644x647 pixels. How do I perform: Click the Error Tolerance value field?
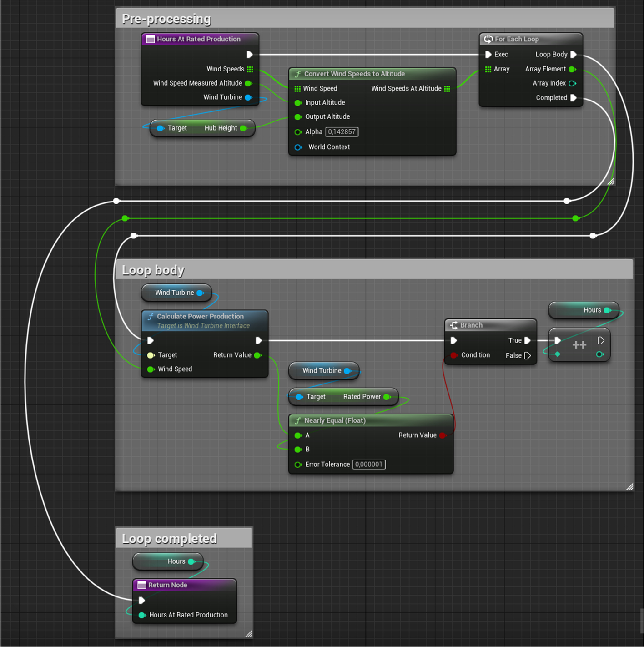369,465
